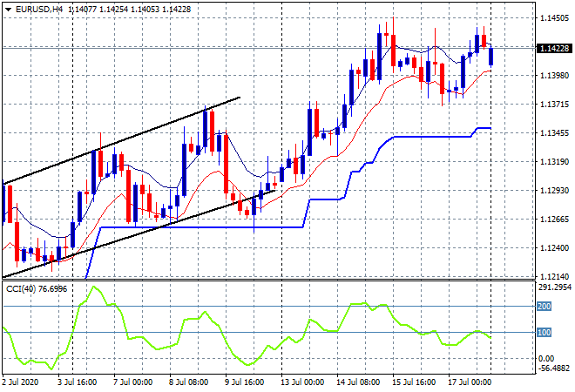Click the 1.13190 price axis label
The width and height of the screenshot is (575, 392).
555,162
